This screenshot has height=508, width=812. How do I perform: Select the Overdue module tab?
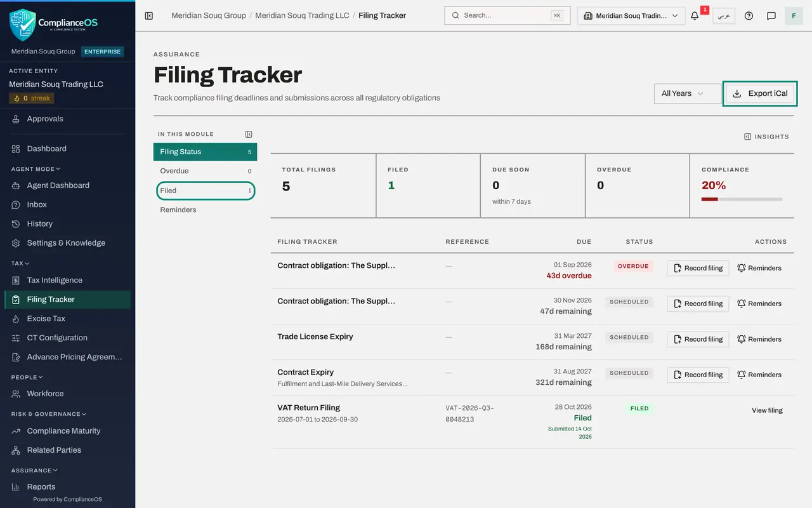[x=206, y=171]
